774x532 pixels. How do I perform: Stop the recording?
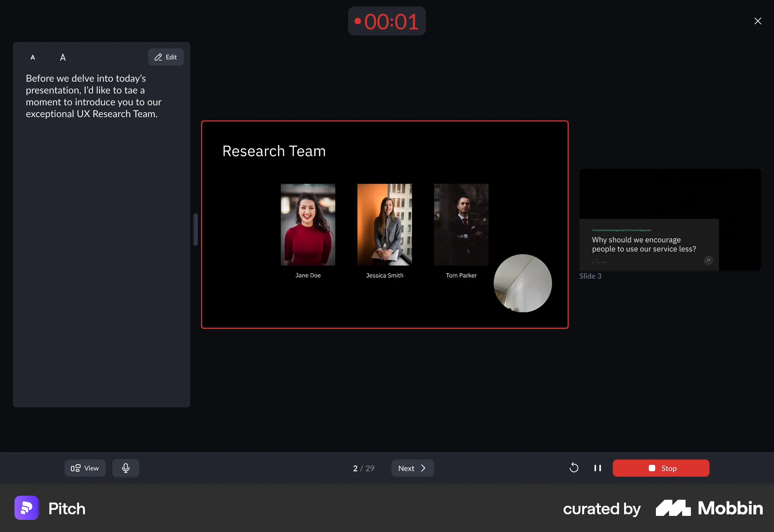point(661,468)
